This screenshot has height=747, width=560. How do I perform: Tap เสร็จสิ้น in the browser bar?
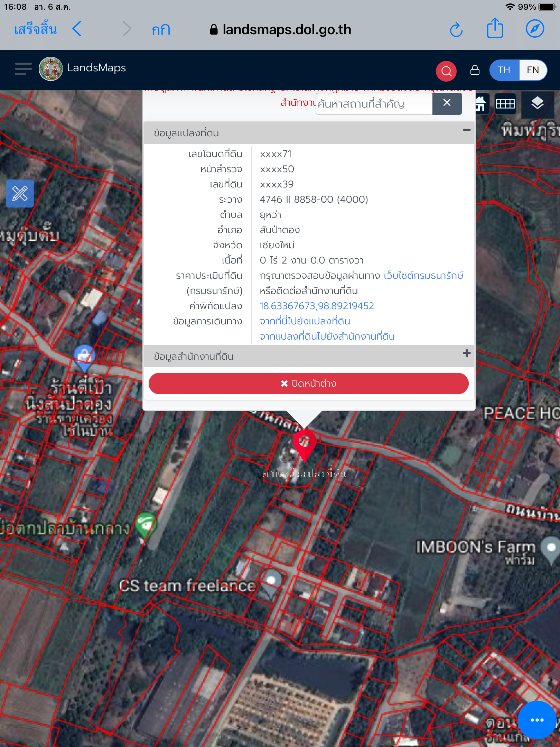35,29
